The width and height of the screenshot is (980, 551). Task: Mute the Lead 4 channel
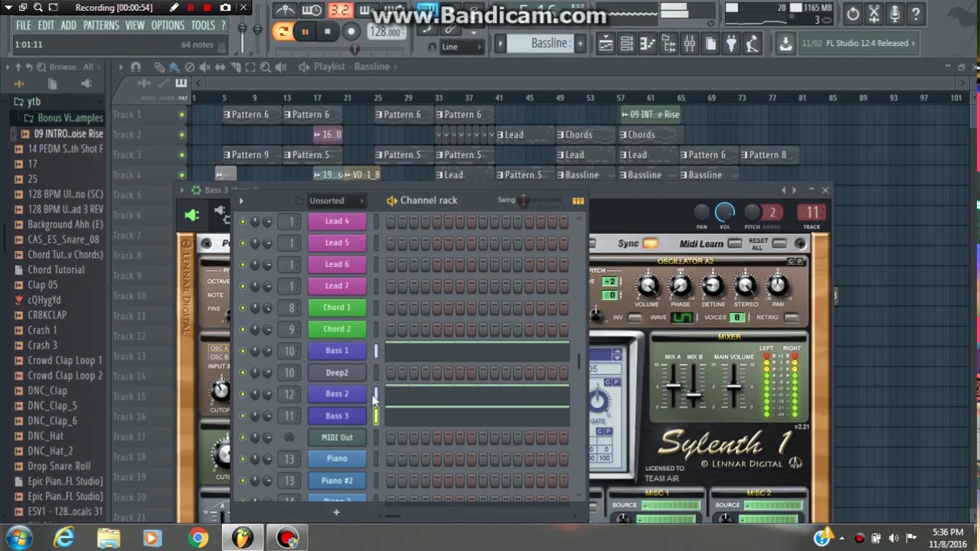[243, 221]
